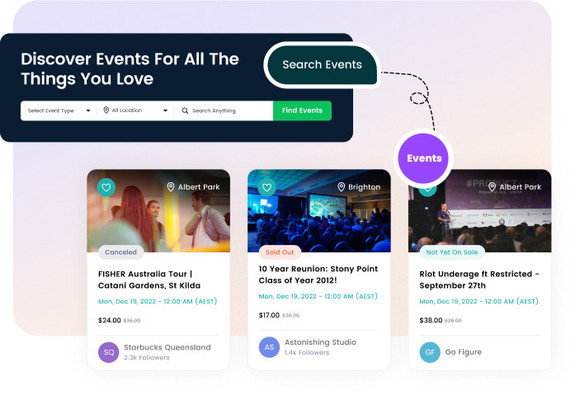
Task: Open the SQ Starbucks Queensland avatar
Action: pyautogui.click(x=108, y=352)
